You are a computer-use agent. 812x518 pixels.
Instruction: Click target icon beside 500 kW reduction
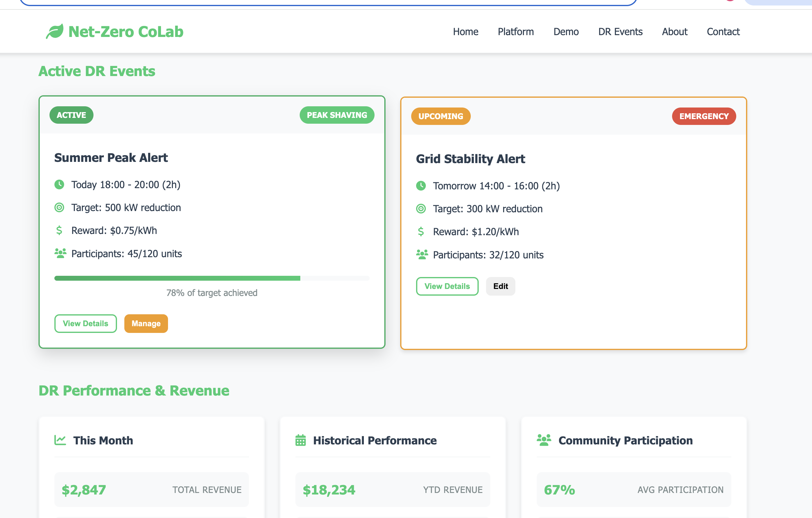click(59, 207)
